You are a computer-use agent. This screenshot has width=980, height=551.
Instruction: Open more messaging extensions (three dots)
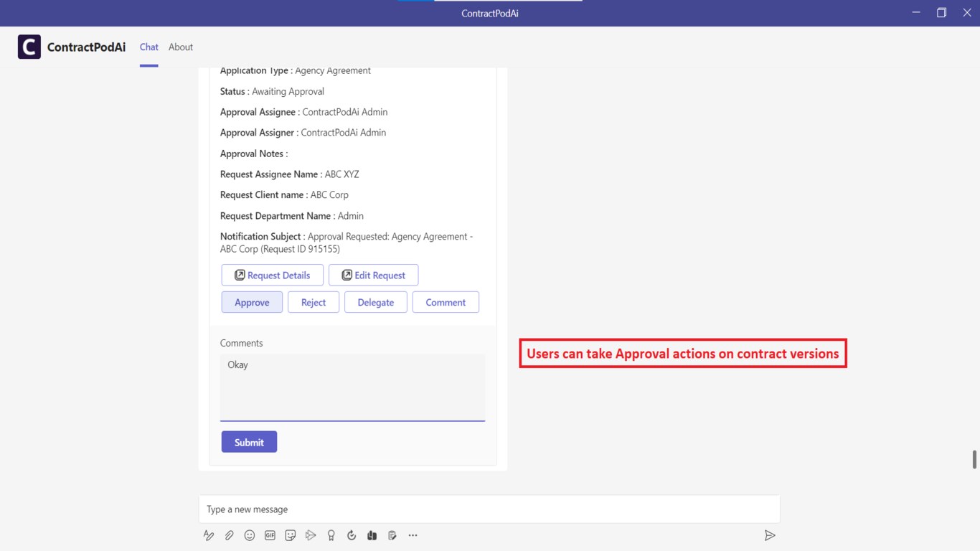413,535
